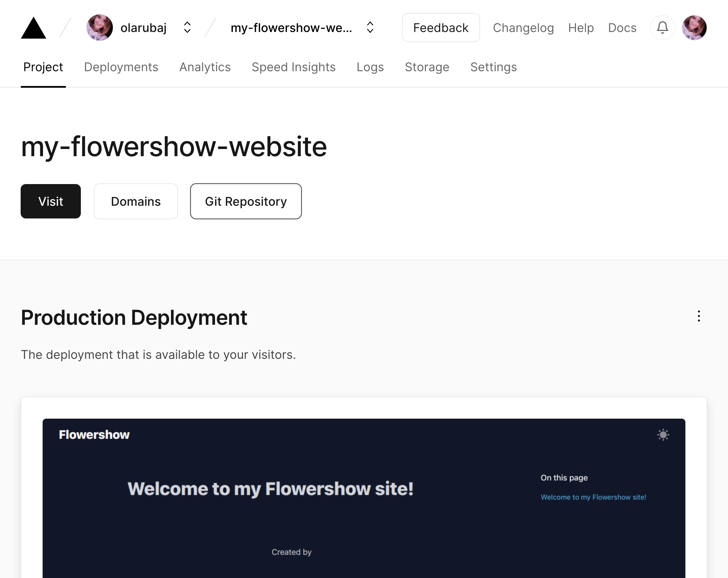
Task: Open the Analytics tab
Action: coord(205,67)
